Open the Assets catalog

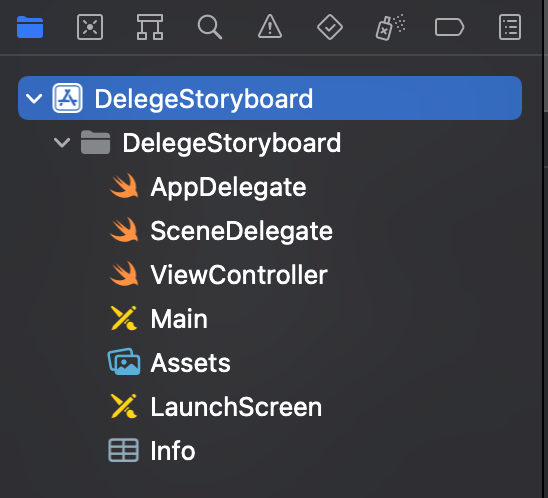click(x=190, y=363)
